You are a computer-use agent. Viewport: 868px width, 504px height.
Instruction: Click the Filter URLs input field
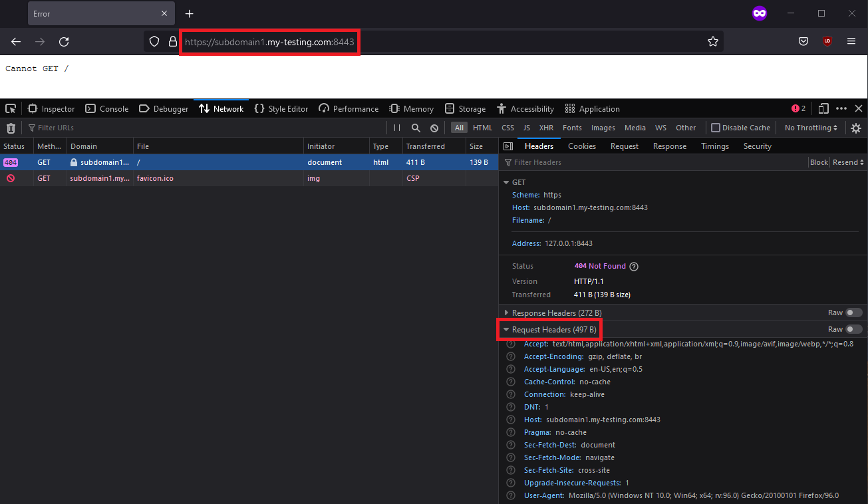click(200, 128)
